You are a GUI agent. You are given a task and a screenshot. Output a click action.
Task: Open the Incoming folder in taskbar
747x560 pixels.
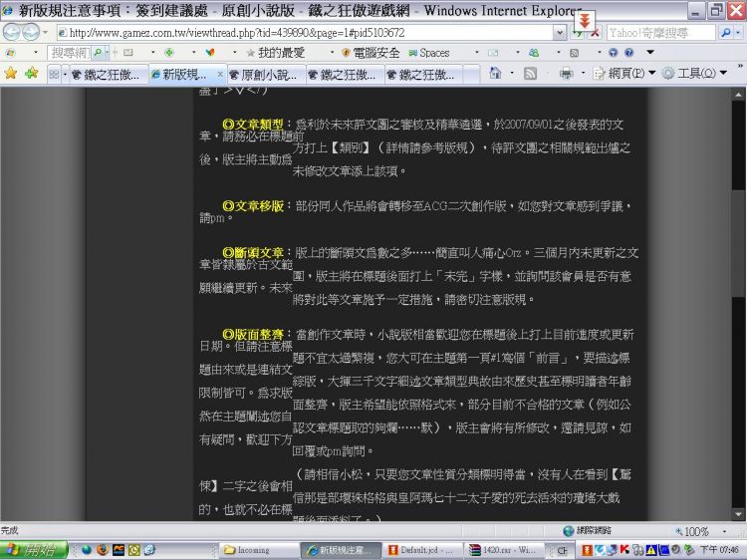point(257,549)
